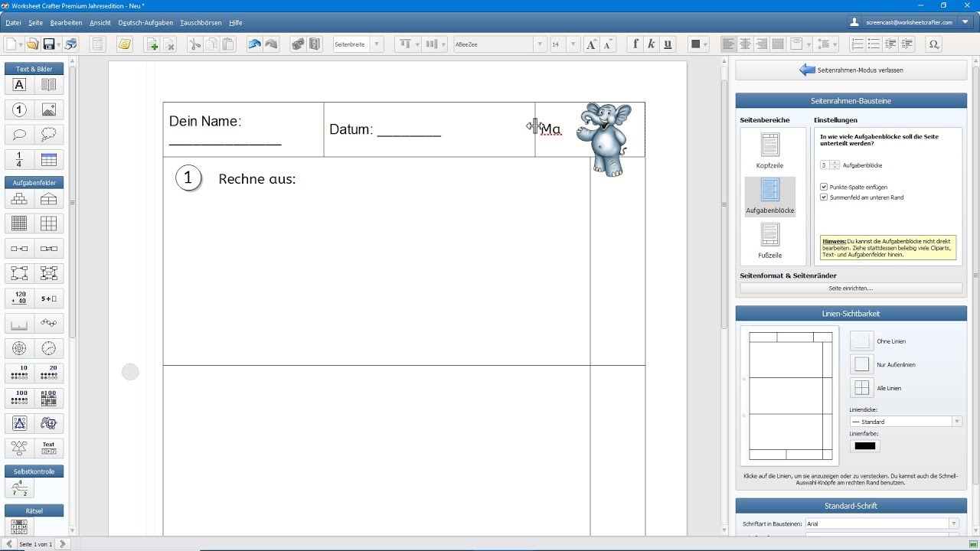Underline text using the u icon
The height and width of the screenshot is (551, 980).
tap(668, 44)
